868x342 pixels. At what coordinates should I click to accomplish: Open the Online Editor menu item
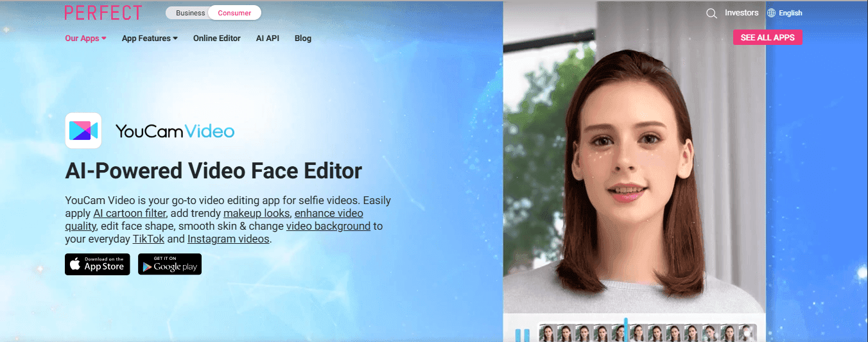[217, 38]
